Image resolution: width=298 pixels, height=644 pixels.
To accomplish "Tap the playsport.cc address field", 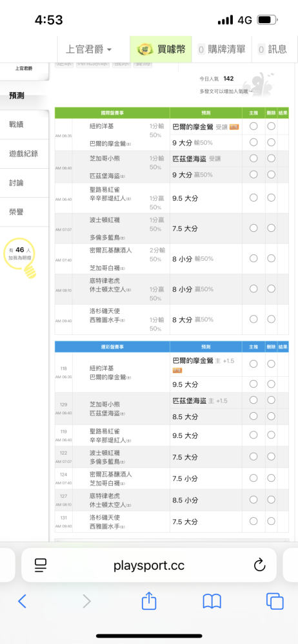I will (x=149, y=565).
